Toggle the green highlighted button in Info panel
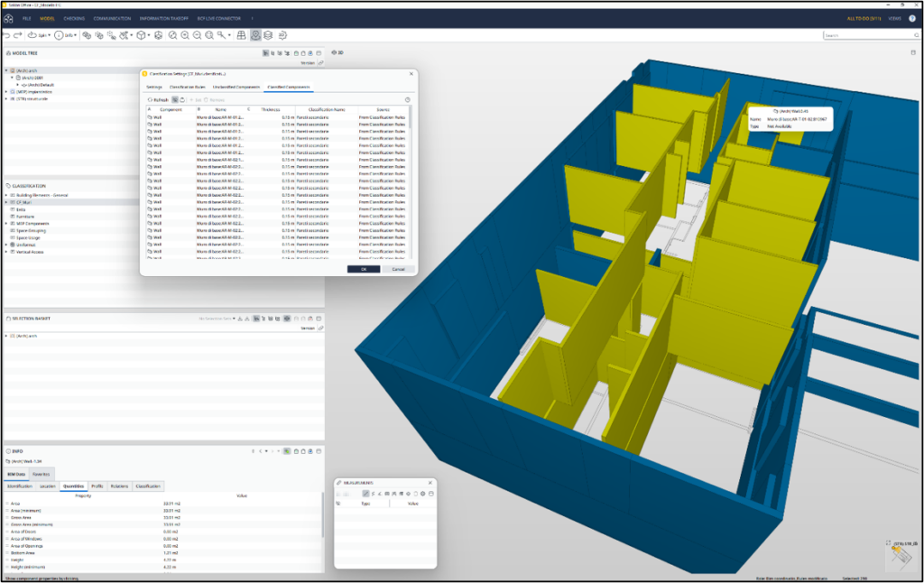The height and width of the screenshot is (583, 924). click(x=287, y=451)
